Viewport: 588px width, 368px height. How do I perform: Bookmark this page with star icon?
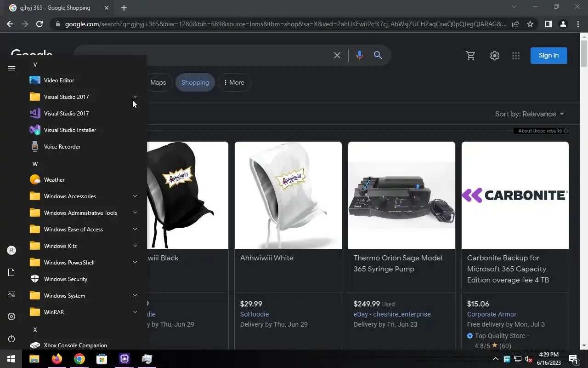[530, 24]
